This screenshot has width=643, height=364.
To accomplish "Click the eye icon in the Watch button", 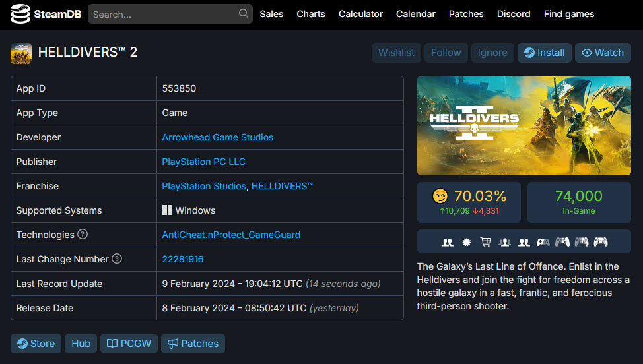I will point(587,53).
